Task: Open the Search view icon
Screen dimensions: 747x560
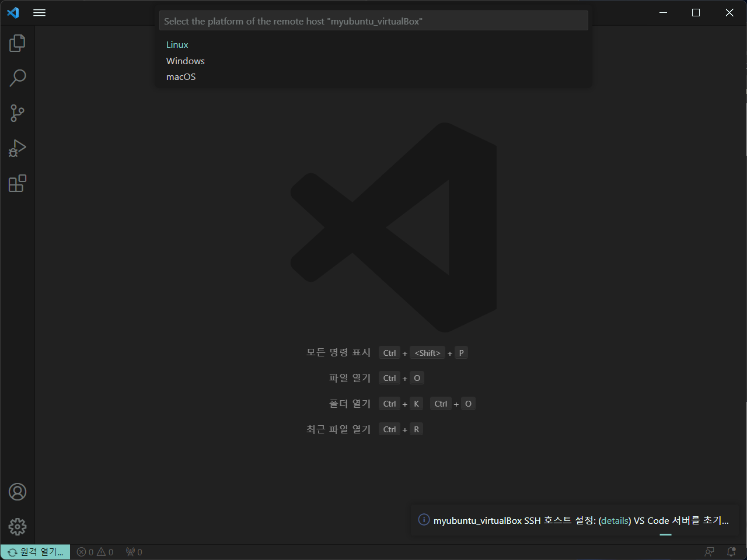Action: coord(18,78)
